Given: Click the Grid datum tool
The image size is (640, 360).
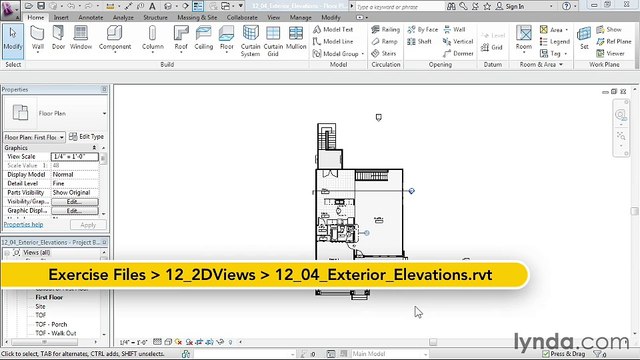Looking at the screenshot, I should pos(492,47).
